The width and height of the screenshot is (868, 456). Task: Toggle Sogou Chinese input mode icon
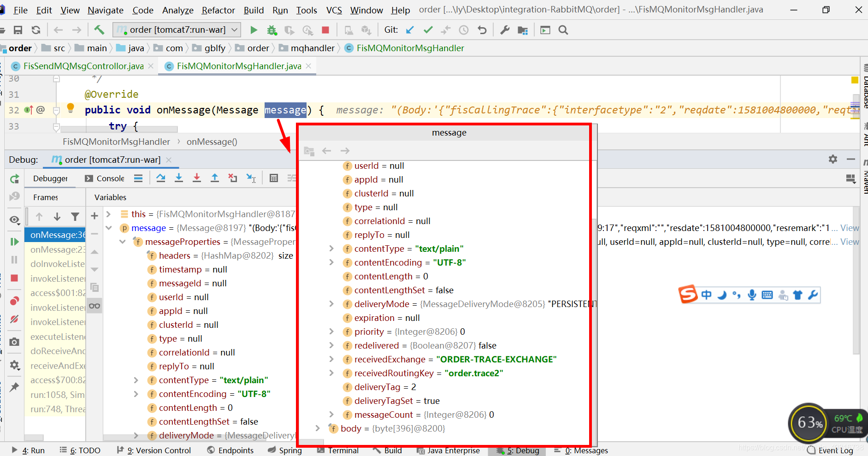706,295
